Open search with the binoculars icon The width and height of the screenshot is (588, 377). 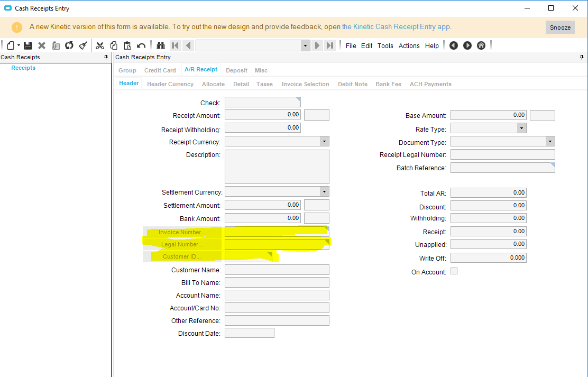pos(161,46)
